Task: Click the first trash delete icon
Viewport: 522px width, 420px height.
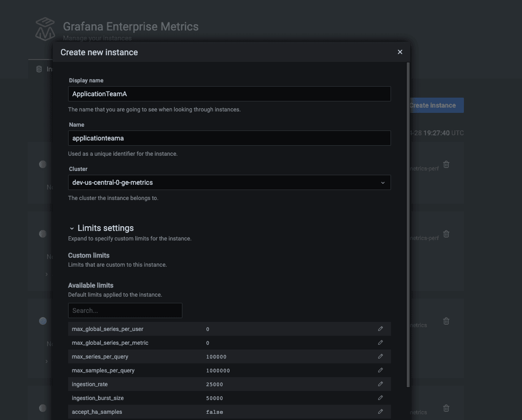Action: coord(446,164)
